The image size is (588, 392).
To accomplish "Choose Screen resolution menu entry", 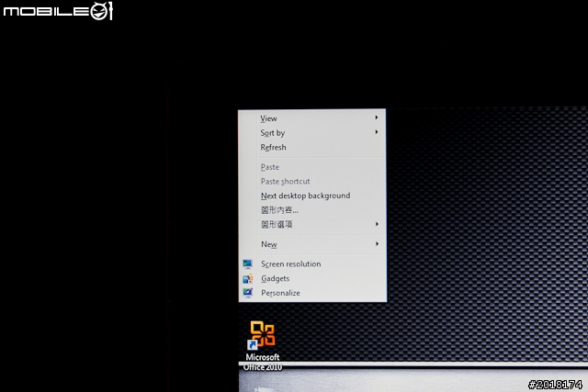I will (312, 263).
